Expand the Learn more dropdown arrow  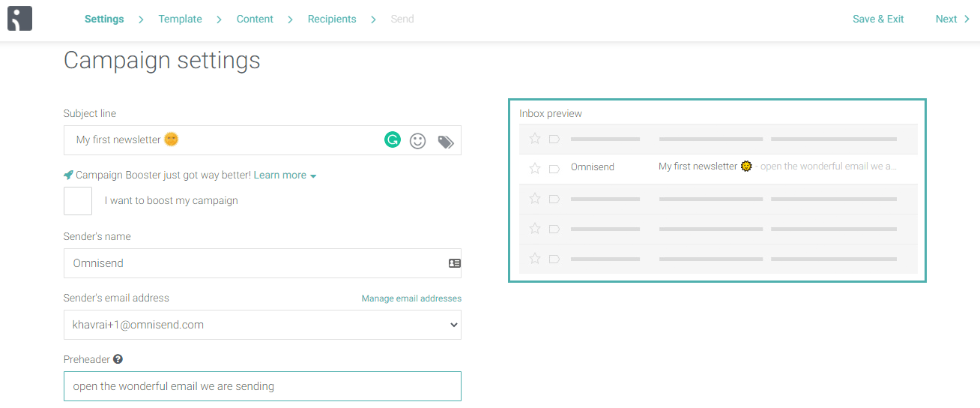click(x=313, y=176)
